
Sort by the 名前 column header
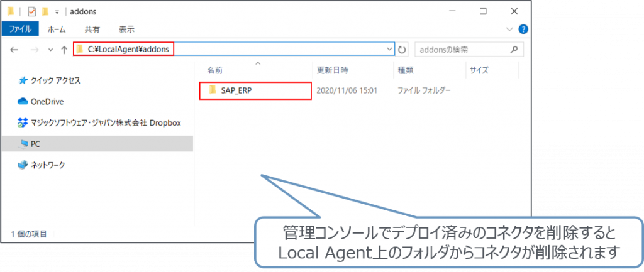[215, 70]
